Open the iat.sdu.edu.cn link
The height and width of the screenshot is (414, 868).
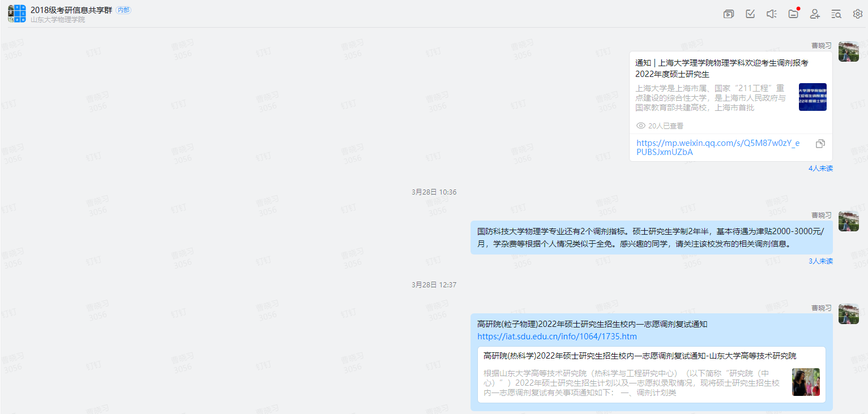[557, 337]
